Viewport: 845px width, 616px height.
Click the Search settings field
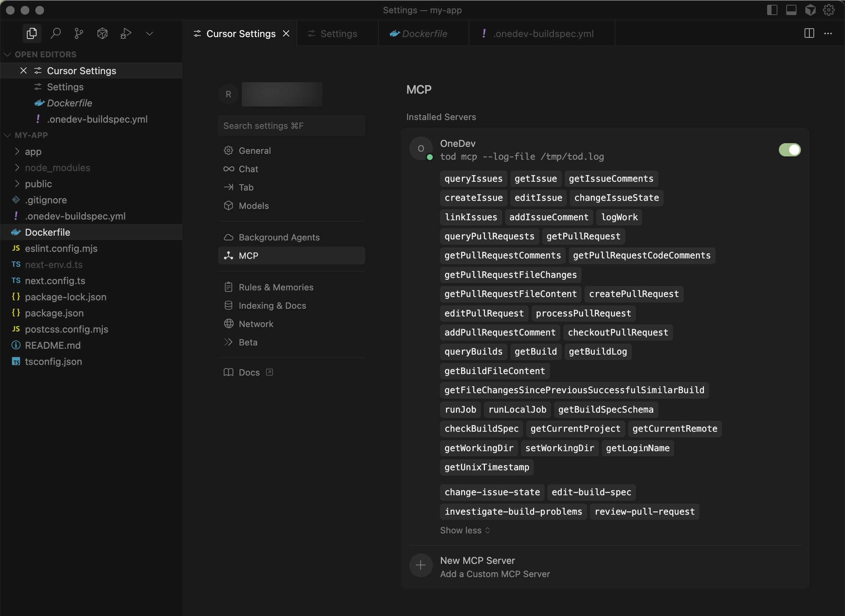coord(291,126)
